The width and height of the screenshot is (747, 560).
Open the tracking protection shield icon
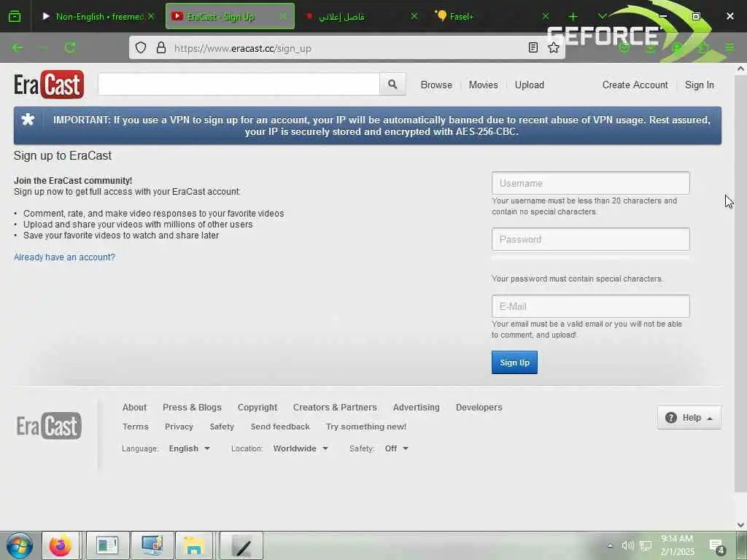(141, 47)
